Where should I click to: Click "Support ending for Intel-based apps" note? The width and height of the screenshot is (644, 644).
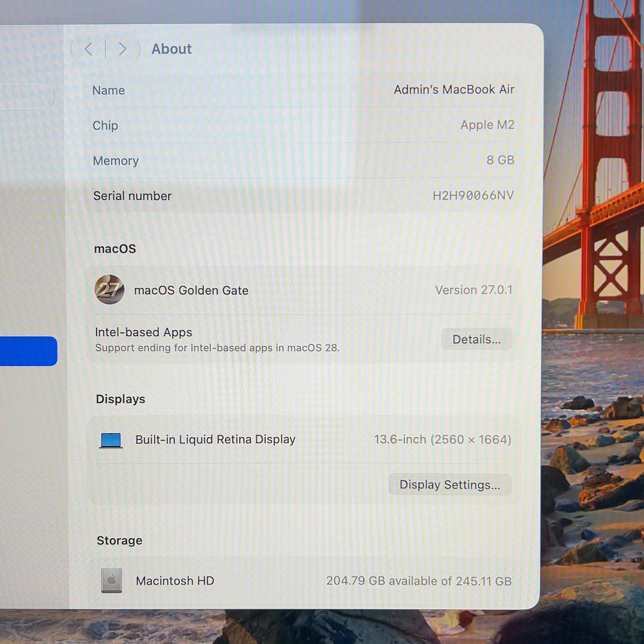click(217, 348)
